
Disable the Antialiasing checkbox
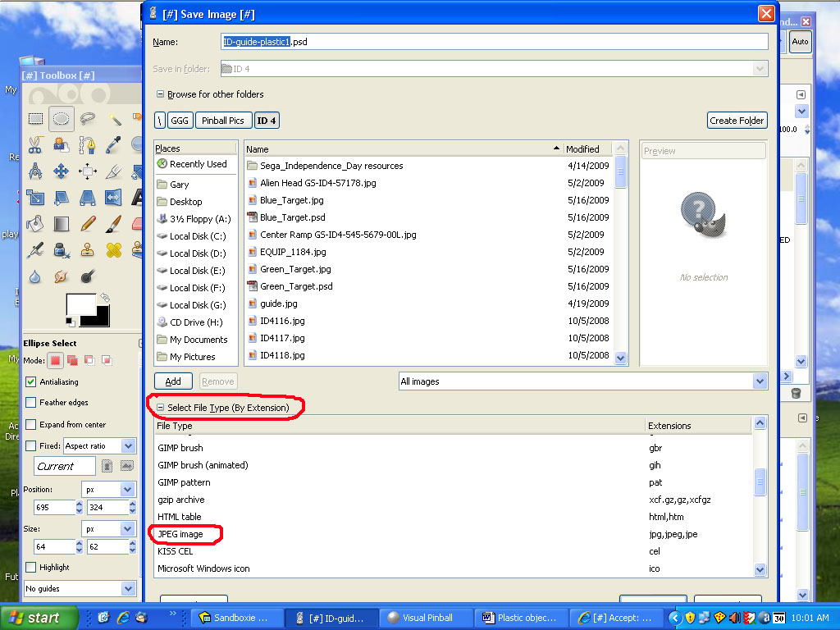click(x=31, y=381)
